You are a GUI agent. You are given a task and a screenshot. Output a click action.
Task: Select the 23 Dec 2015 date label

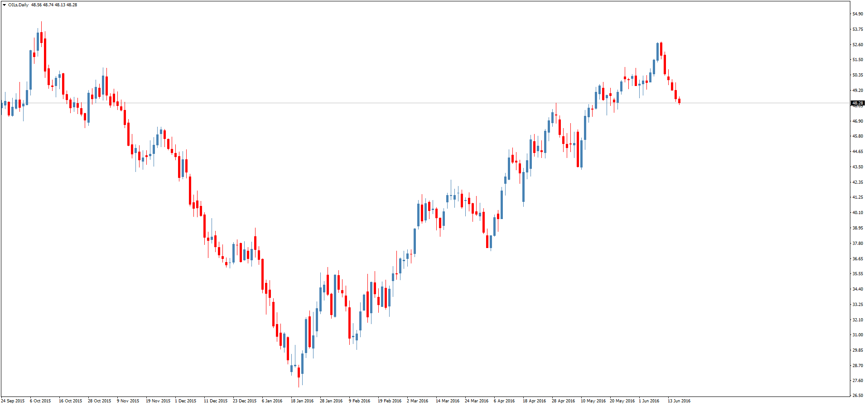[245, 401]
